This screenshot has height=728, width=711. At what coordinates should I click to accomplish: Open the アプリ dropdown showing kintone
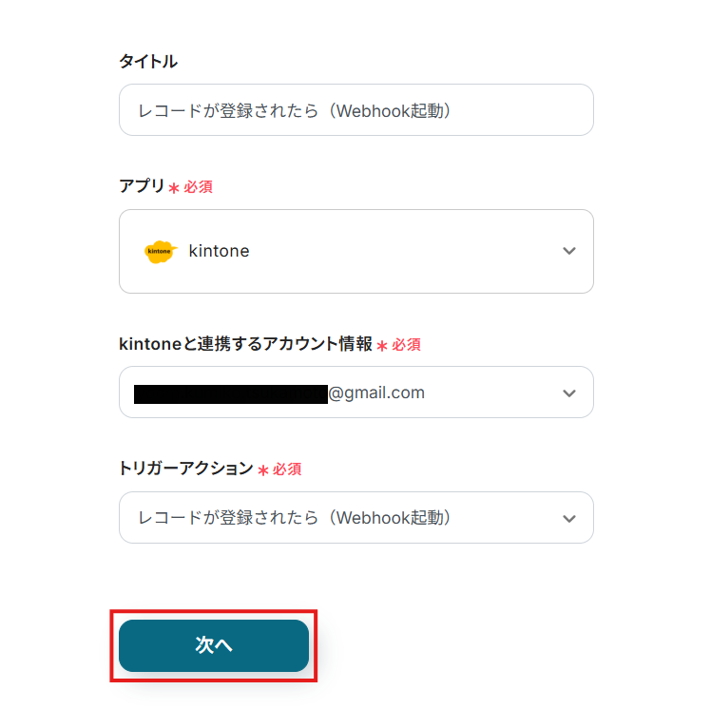(356, 251)
